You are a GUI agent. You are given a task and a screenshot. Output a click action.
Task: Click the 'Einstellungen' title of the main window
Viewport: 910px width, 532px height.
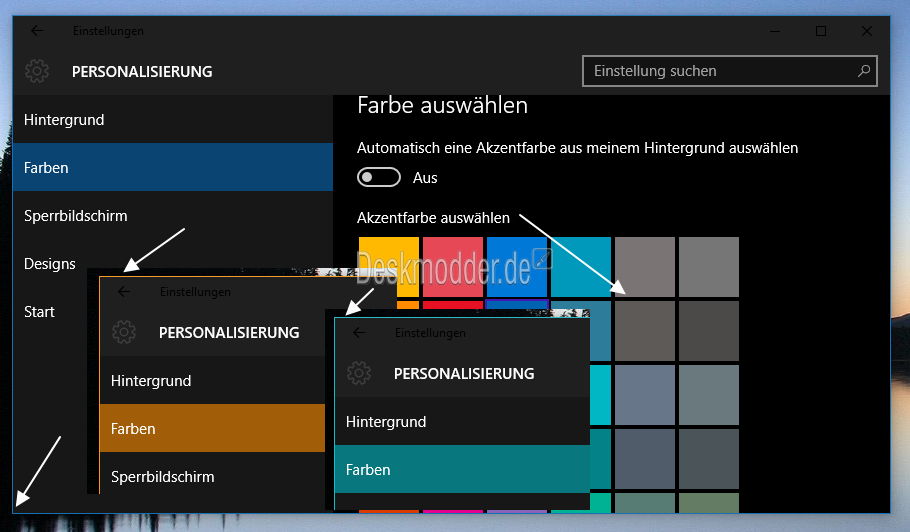pyautogui.click(x=108, y=31)
